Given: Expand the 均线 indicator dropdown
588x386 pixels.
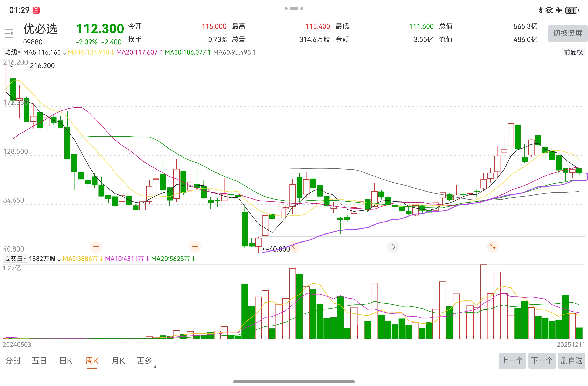Looking at the screenshot, I should tap(12, 52).
